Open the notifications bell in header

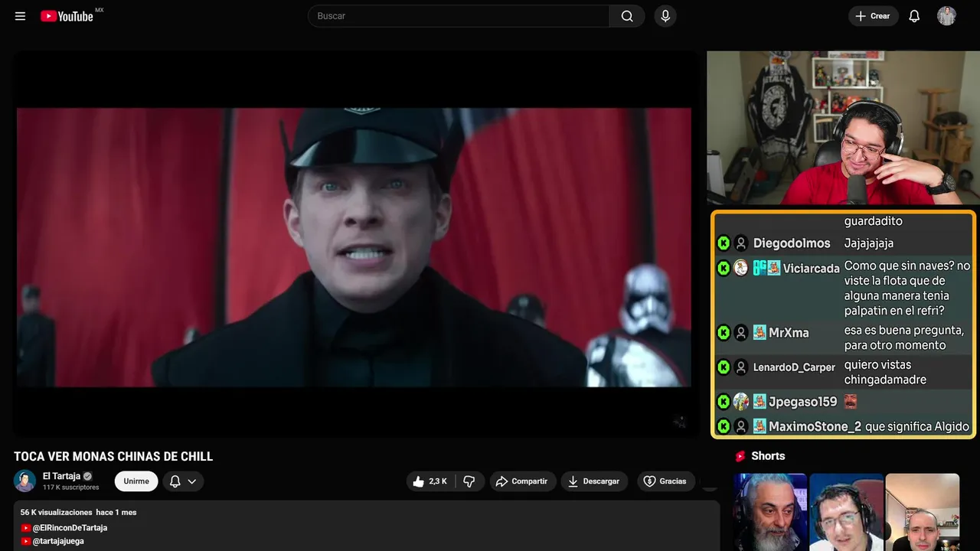[x=914, y=16]
